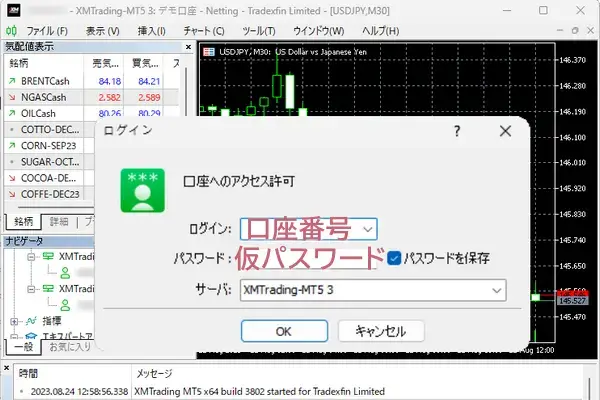Toggle the パスワードを保存 checkbox
The height and width of the screenshot is (400, 600).
coord(394,258)
